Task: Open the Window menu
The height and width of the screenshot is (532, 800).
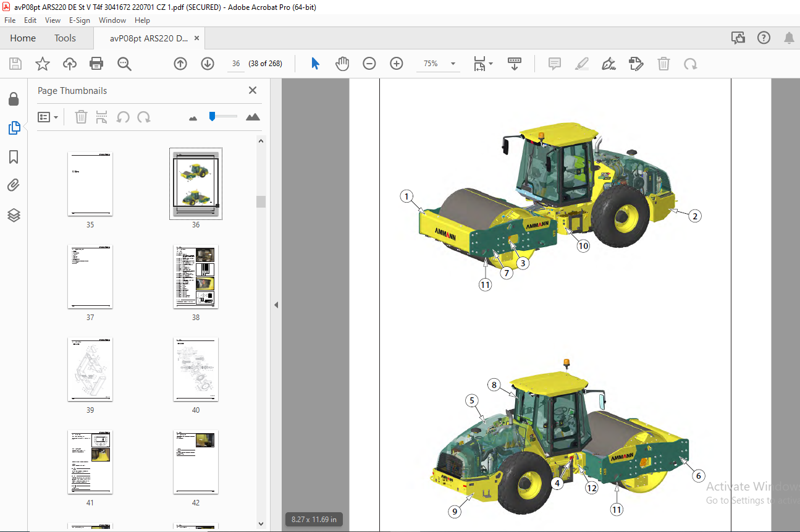Action: coord(112,20)
